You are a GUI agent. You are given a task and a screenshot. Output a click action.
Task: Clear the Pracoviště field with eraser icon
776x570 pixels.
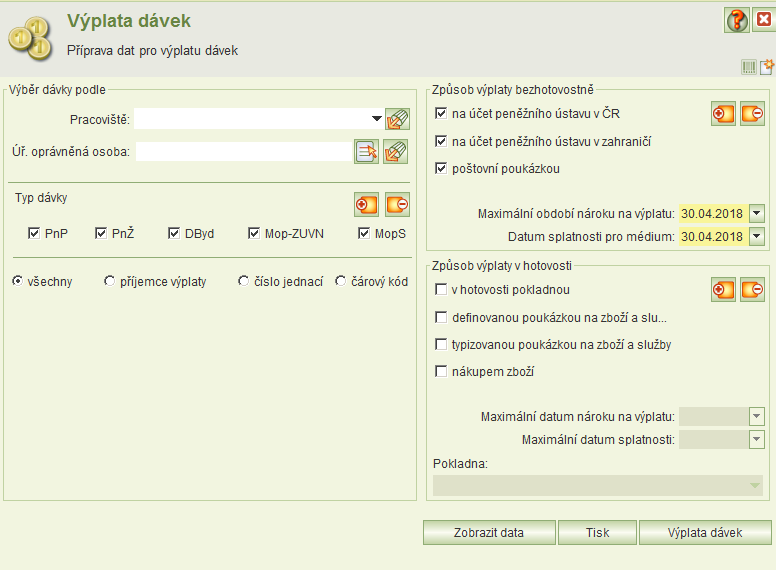397,119
